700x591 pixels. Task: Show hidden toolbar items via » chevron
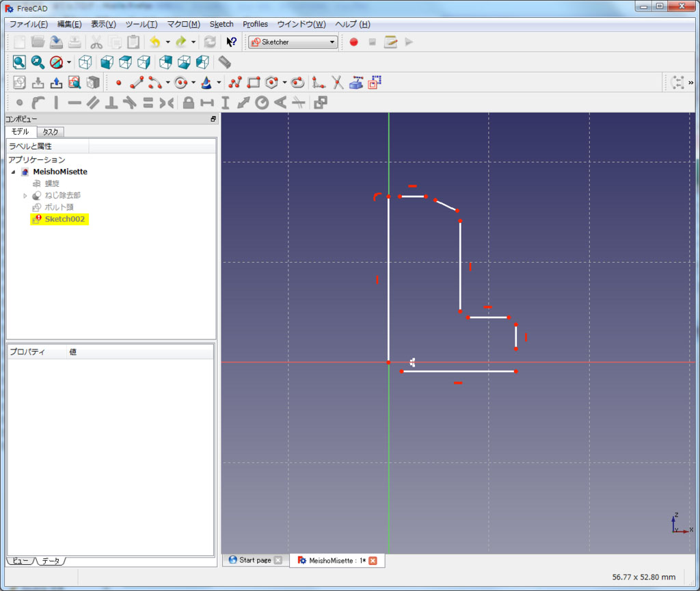point(690,83)
